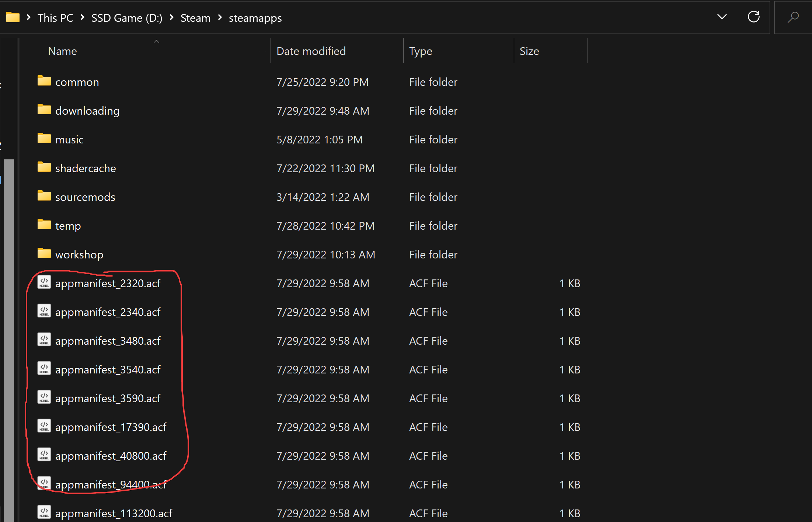This screenshot has width=812, height=522.
Task: Click the navigation pane vertical scrollbar
Action: pyautogui.click(x=9, y=332)
